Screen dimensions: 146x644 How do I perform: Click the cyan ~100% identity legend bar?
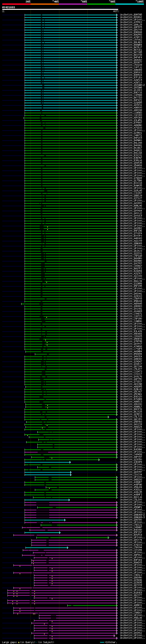tap(130, 4)
